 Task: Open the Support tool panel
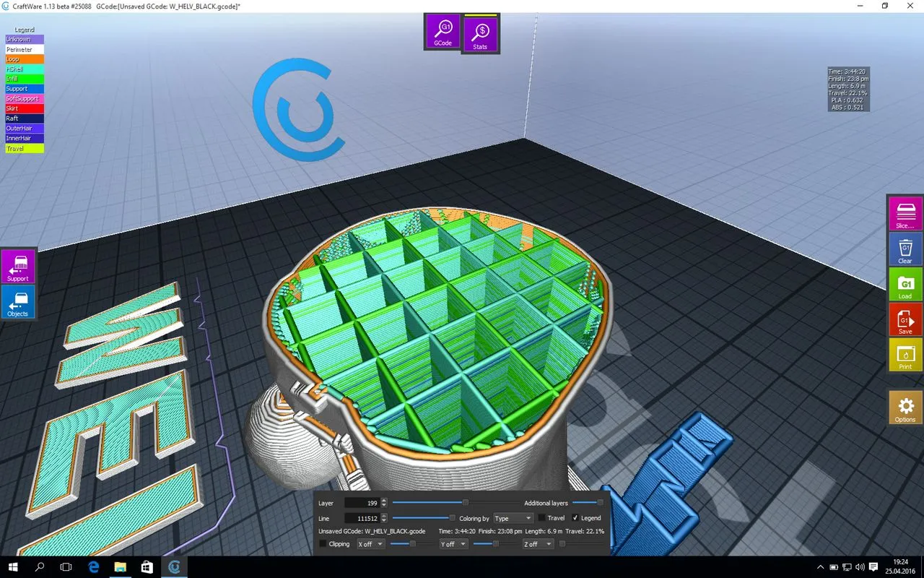click(18, 266)
